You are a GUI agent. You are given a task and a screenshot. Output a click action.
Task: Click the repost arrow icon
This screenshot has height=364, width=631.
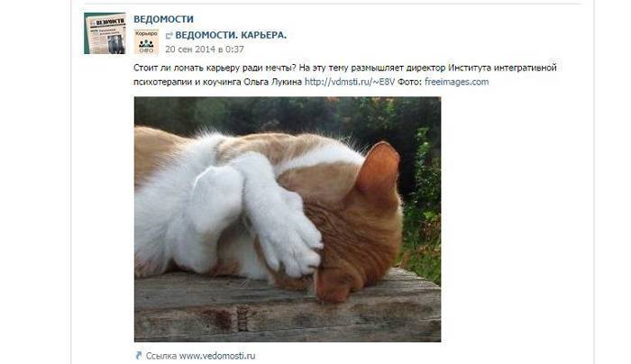169,36
